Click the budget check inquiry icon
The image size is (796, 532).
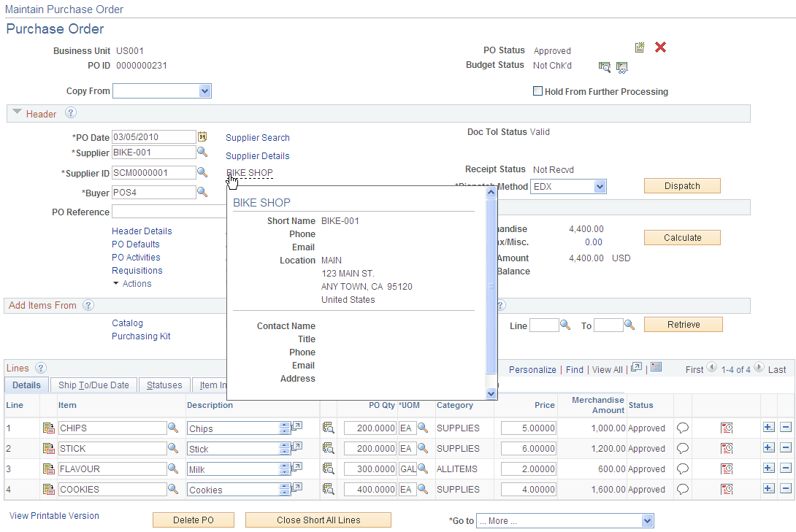click(605, 66)
